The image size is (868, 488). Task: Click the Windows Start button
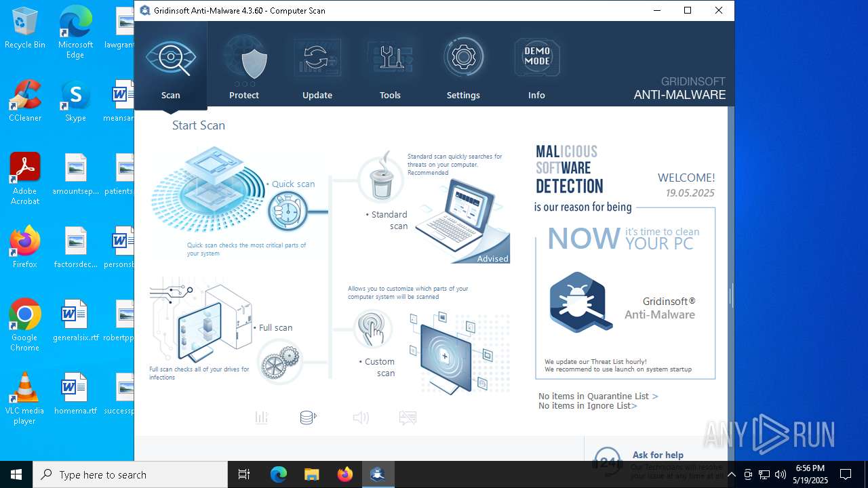point(16,474)
